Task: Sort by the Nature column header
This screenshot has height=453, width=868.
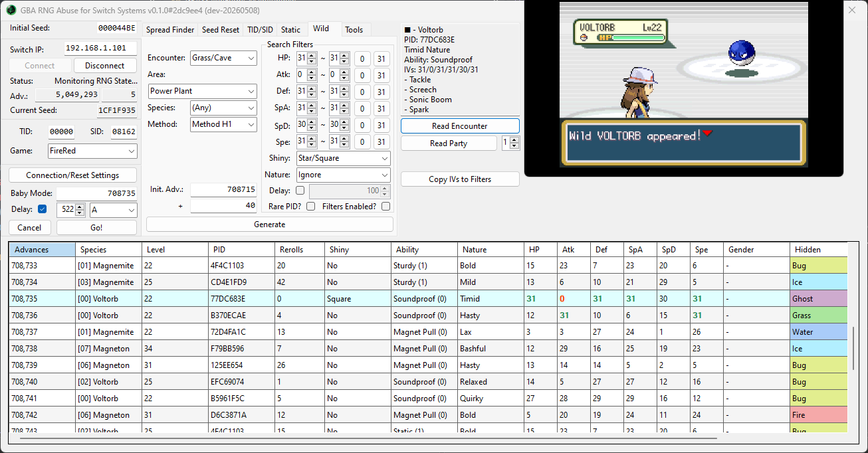Action: point(491,250)
